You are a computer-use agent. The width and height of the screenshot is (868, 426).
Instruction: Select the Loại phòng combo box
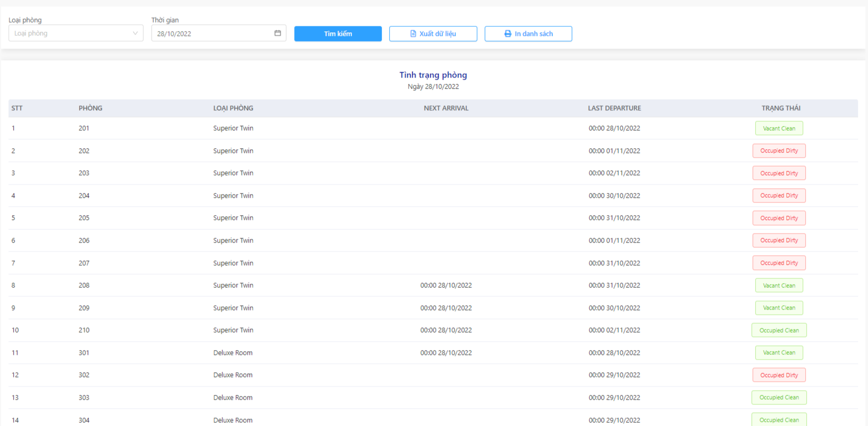coord(76,33)
